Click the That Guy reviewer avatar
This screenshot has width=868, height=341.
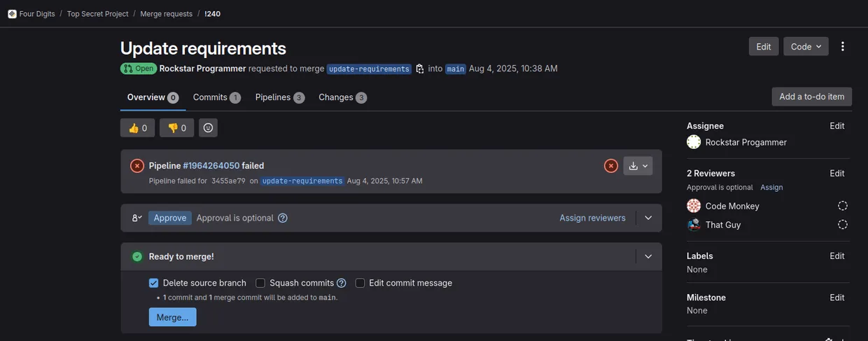(694, 225)
